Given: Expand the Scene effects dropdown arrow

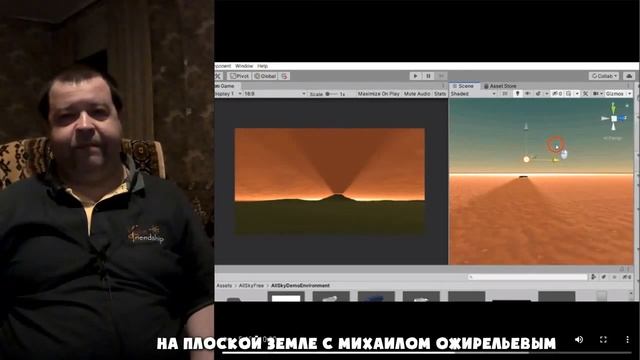Looking at the screenshot, I should 547,94.
